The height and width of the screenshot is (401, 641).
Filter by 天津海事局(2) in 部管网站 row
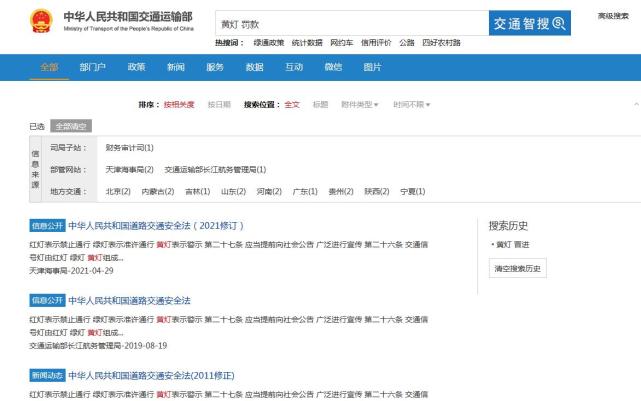129,169
